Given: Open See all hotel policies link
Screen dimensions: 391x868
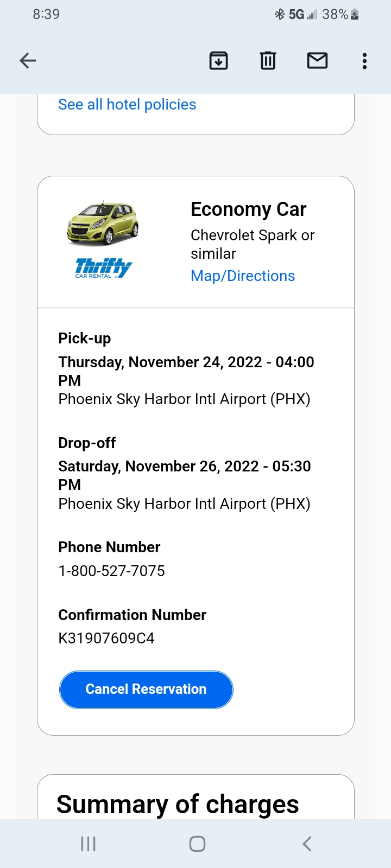Looking at the screenshot, I should coord(127,105).
